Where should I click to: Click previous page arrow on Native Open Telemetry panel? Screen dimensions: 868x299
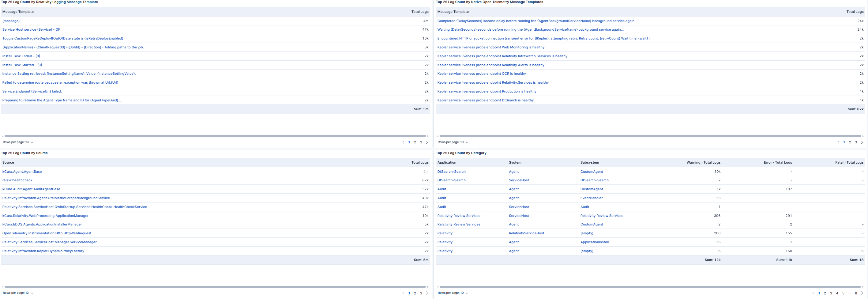[838, 142]
